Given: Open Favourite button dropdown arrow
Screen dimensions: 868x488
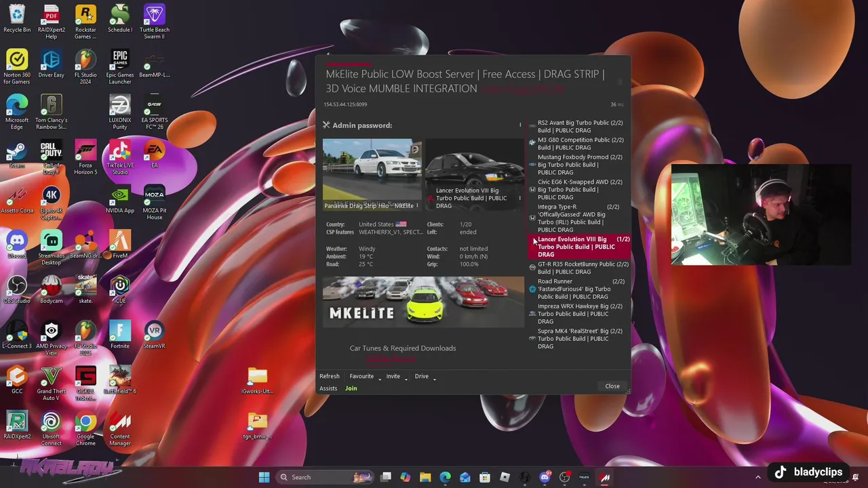Looking at the screenshot, I should 379,378.
